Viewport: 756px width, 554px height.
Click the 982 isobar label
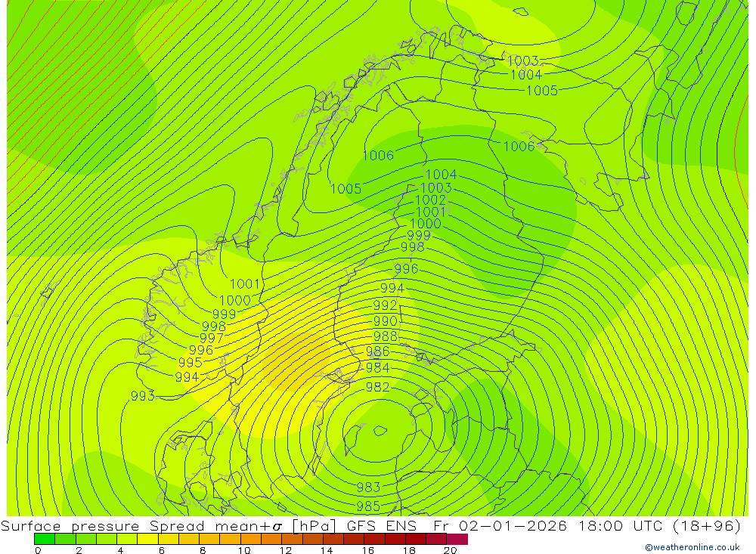pyautogui.click(x=377, y=387)
